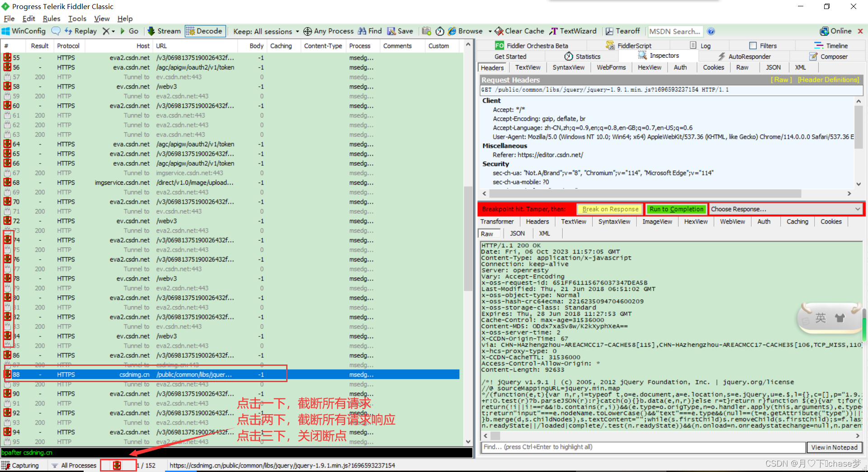Screen dimensions: 868x472
Task: Click Break on Response button
Action: pos(610,209)
